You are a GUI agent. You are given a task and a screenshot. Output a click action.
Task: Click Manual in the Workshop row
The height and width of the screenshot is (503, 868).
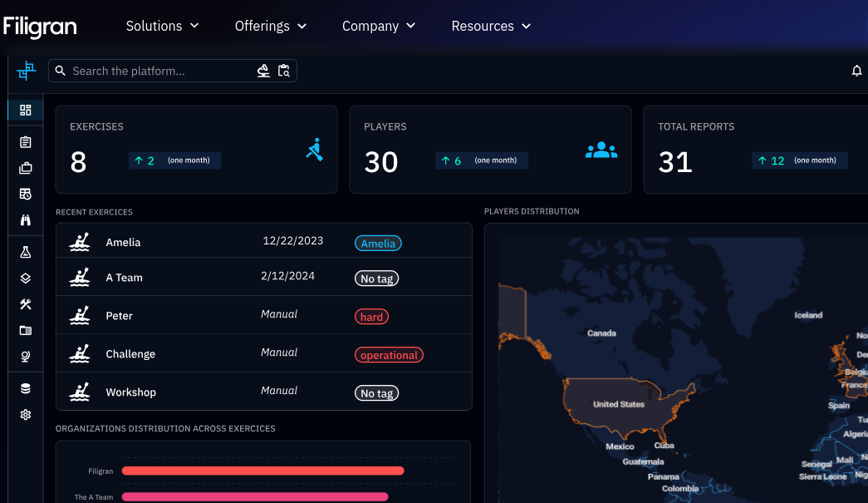coord(279,391)
